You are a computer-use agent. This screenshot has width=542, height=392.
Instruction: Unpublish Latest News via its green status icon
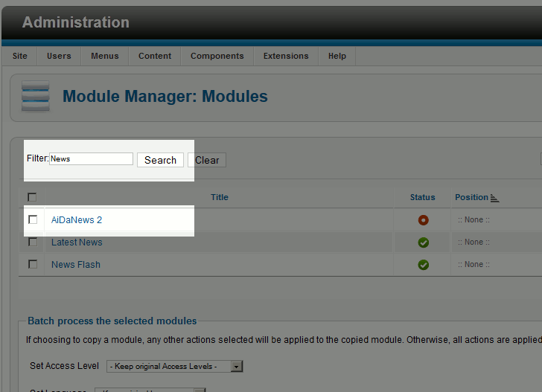(x=423, y=242)
